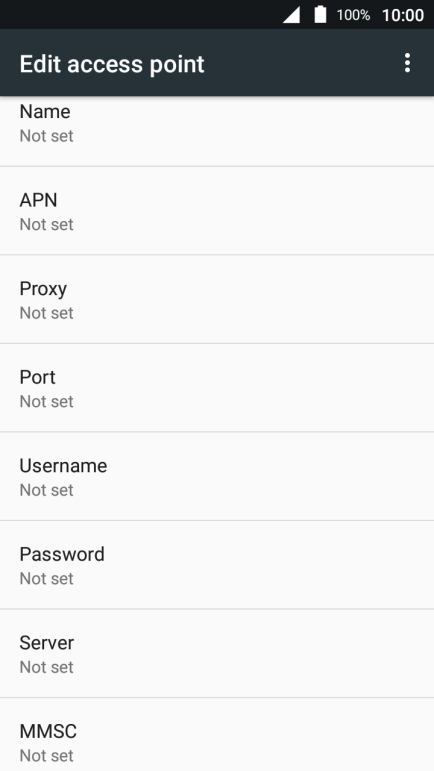Open the three-dot overflow menu

(x=407, y=63)
